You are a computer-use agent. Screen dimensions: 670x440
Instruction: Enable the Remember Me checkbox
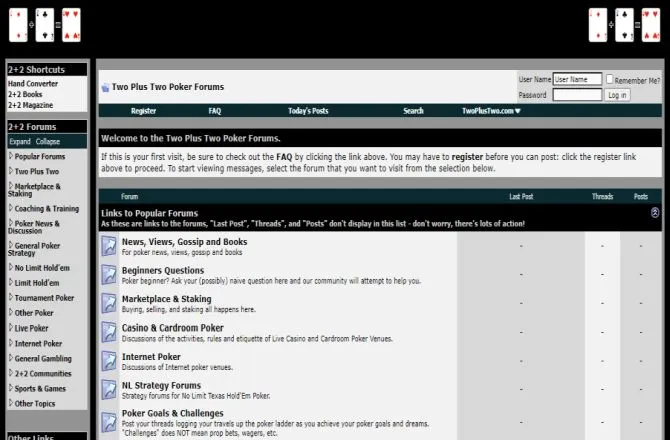(610, 79)
